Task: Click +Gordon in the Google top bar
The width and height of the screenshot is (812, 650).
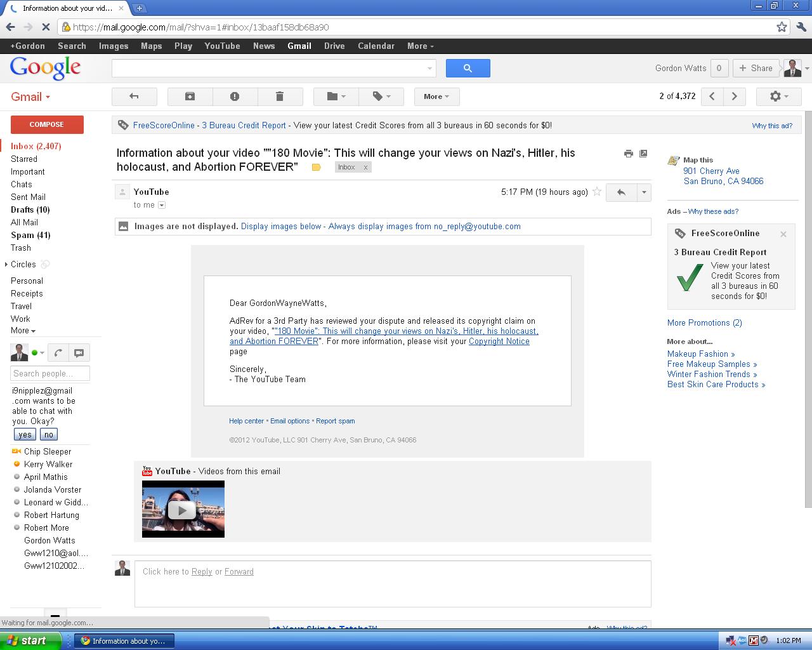Action: pos(27,46)
